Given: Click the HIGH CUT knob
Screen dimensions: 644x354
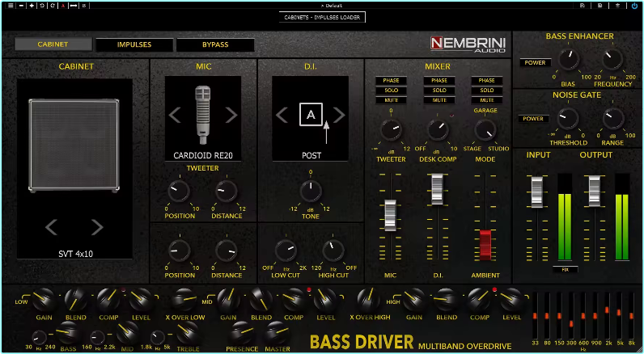Looking at the screenshot, I should point(333,251).
